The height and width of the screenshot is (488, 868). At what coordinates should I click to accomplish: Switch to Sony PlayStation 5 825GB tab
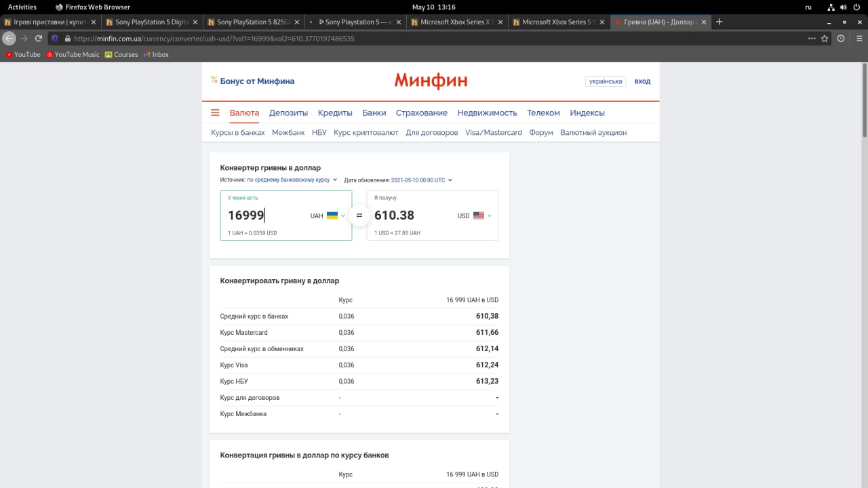[255, 22]
